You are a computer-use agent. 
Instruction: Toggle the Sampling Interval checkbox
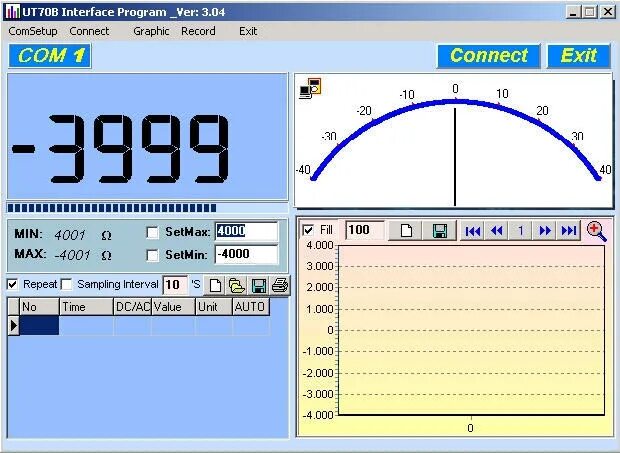(x=67, y=284)
